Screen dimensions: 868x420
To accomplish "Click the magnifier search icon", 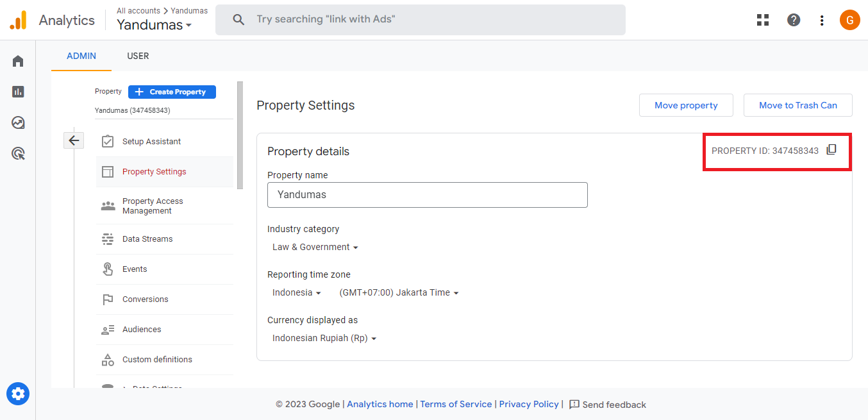I will tap(238, 20).
